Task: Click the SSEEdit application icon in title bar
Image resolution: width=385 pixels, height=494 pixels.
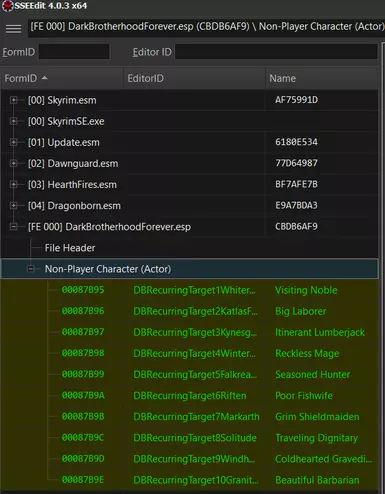Action: tap(7, 6)
